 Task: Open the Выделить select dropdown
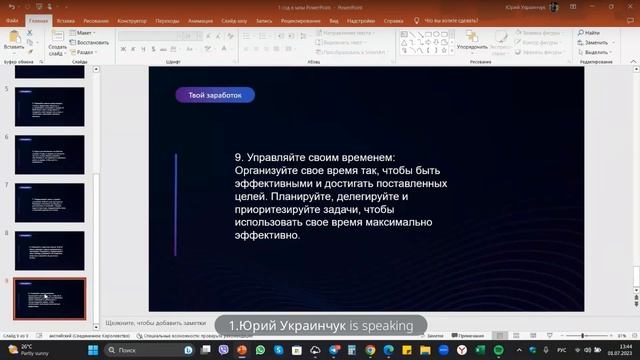[596, 52]
